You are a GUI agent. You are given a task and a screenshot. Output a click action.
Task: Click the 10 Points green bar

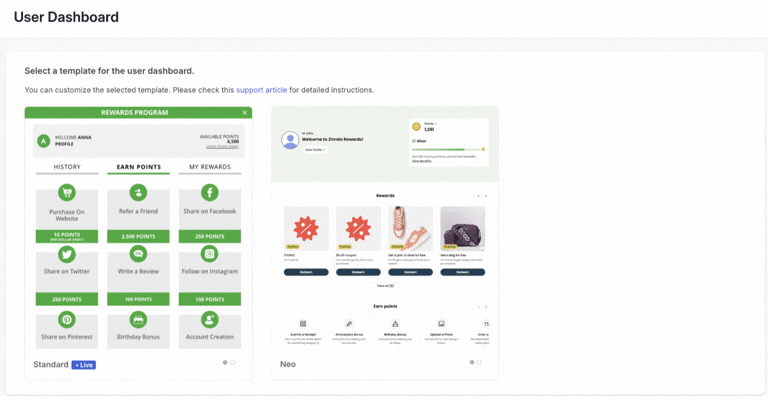click(x=67, y=236)
